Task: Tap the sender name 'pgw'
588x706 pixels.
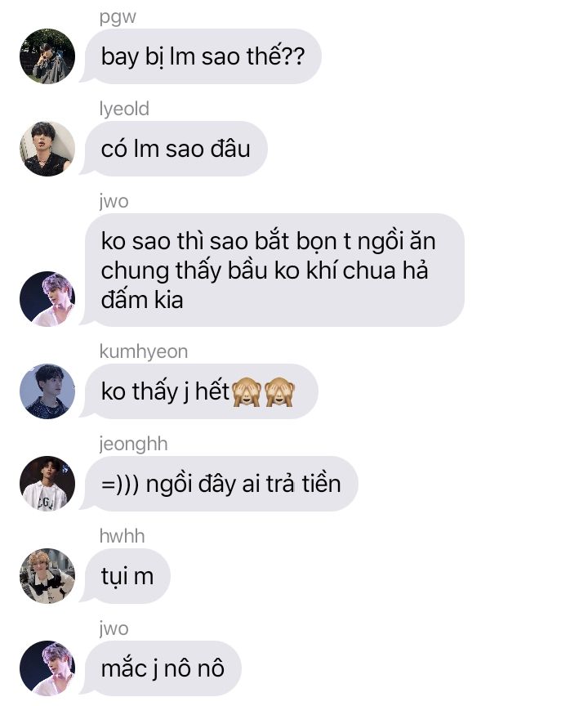Action: [118, 17]
